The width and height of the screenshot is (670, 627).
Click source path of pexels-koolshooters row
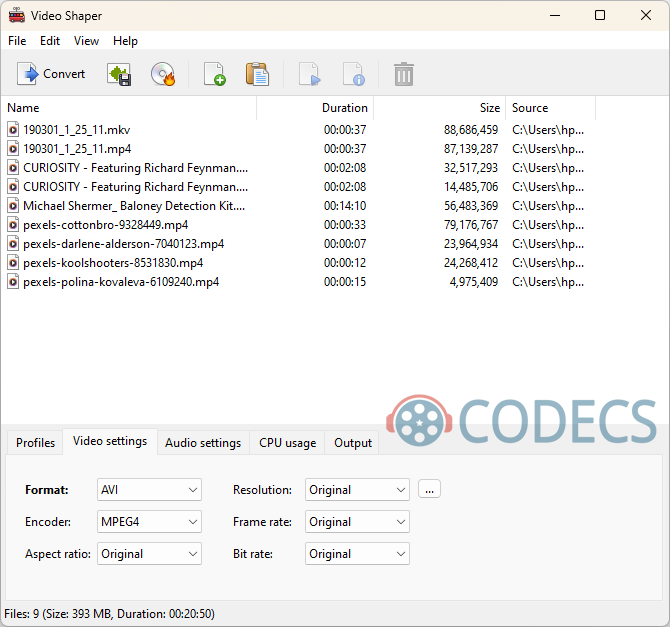point(548,263)
